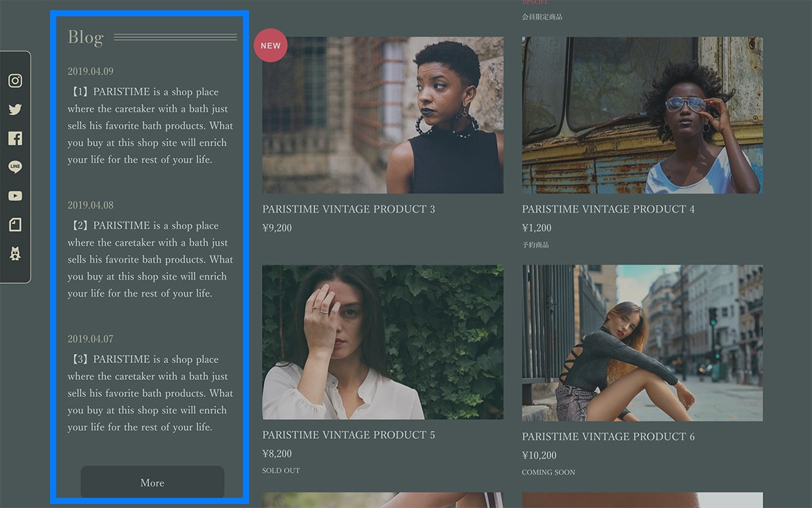The height and width of the screenshot is (508, 812).
Task: Open the PARISTIME VINTAGE PRODUCT 5 photo
Action: tap(383, 342)
